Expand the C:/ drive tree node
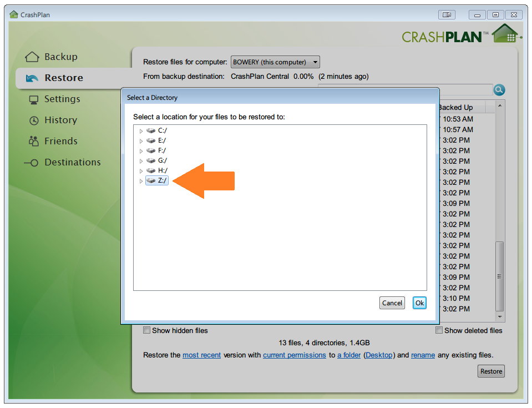This screenshot has height=408, width=532. [141, 131]
